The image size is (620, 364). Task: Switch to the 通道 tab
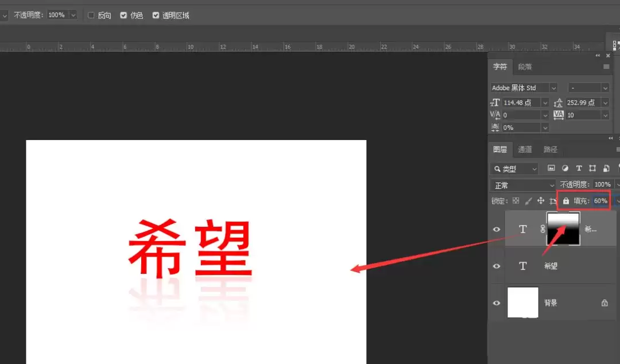coord(525,149)
